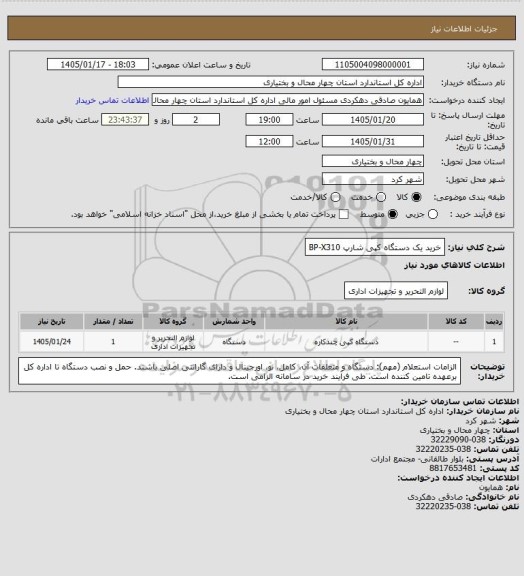Click the family name صادقی دهکردی text

[435, 497]
